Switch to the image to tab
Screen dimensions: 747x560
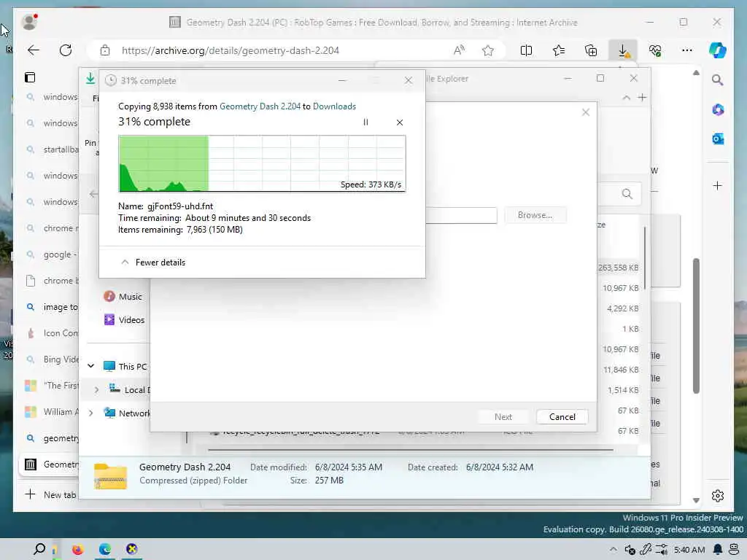click(50, 307)
